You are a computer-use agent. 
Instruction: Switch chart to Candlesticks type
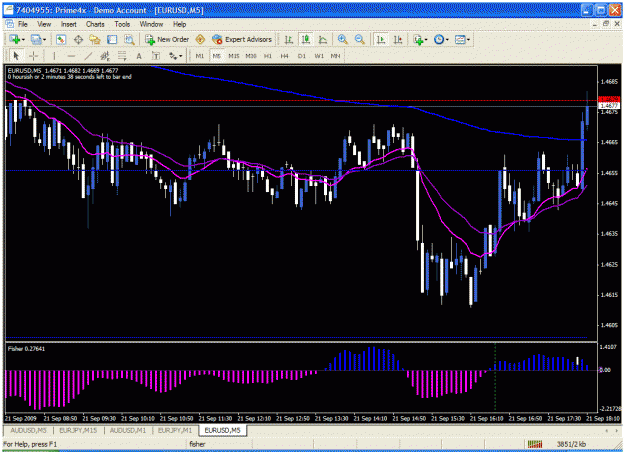[306, 39]
